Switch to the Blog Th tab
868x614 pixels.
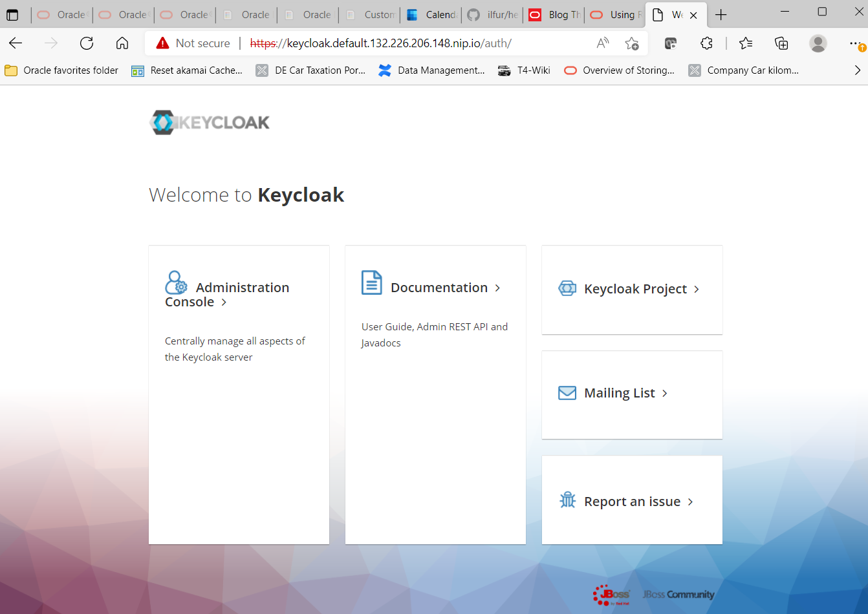click(x=554, y=14)
